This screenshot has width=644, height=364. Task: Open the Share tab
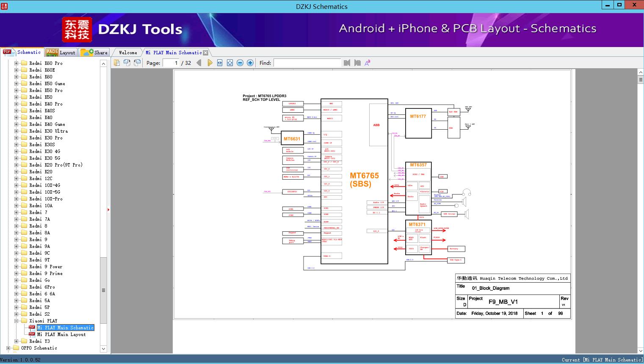[x=94, y=53]
